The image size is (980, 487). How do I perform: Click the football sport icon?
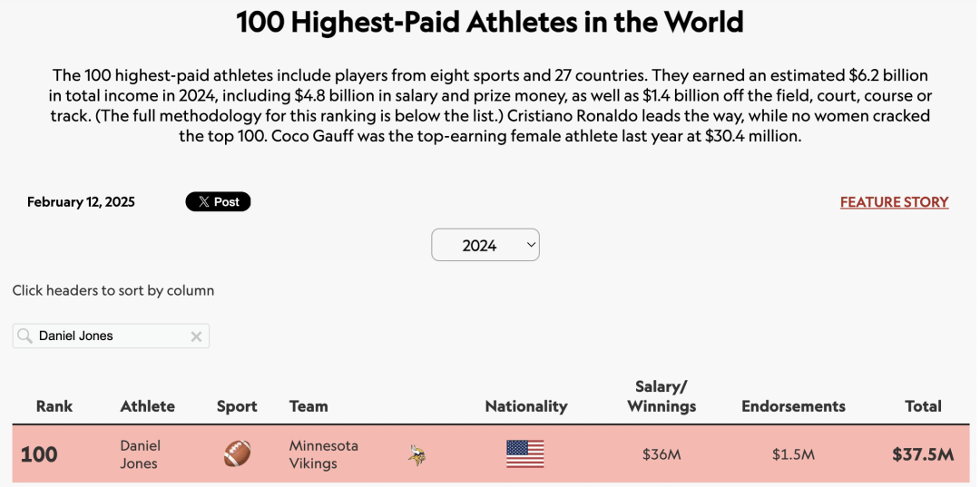click(237, 453)
